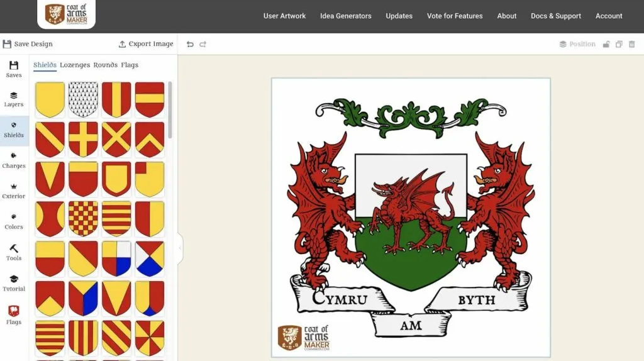Select the red shield with a yellow chief
Viewport: 644px width, 361px height.
(84, 179)
